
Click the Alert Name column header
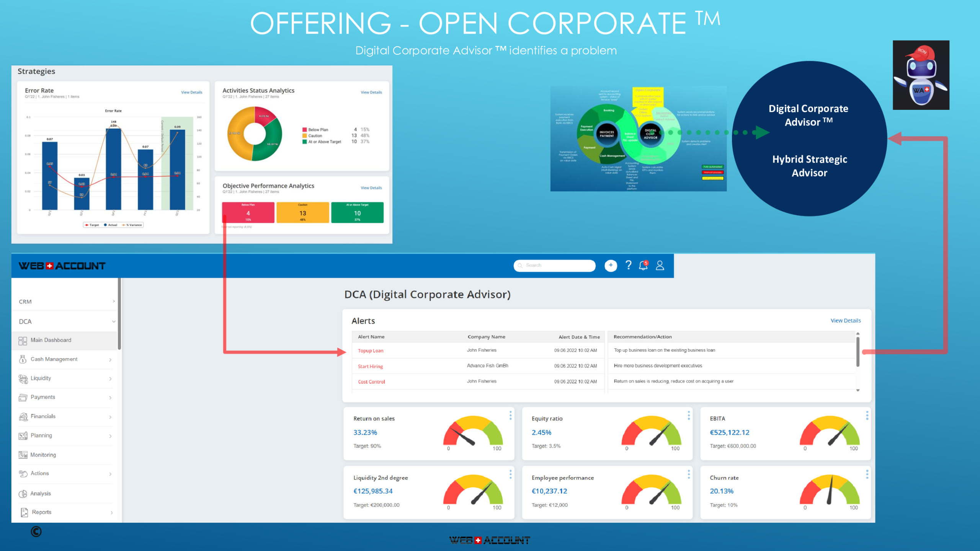tap(371, 337)
